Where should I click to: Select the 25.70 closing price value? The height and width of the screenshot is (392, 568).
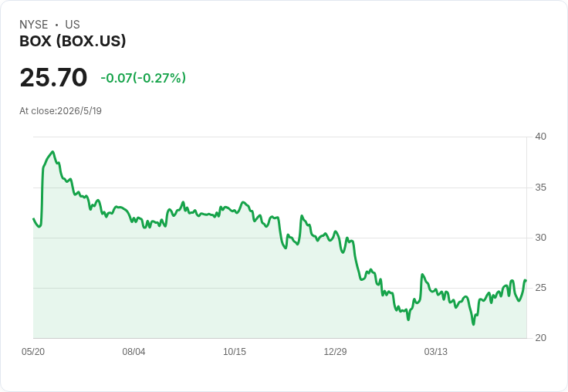[x=53, y=77]
